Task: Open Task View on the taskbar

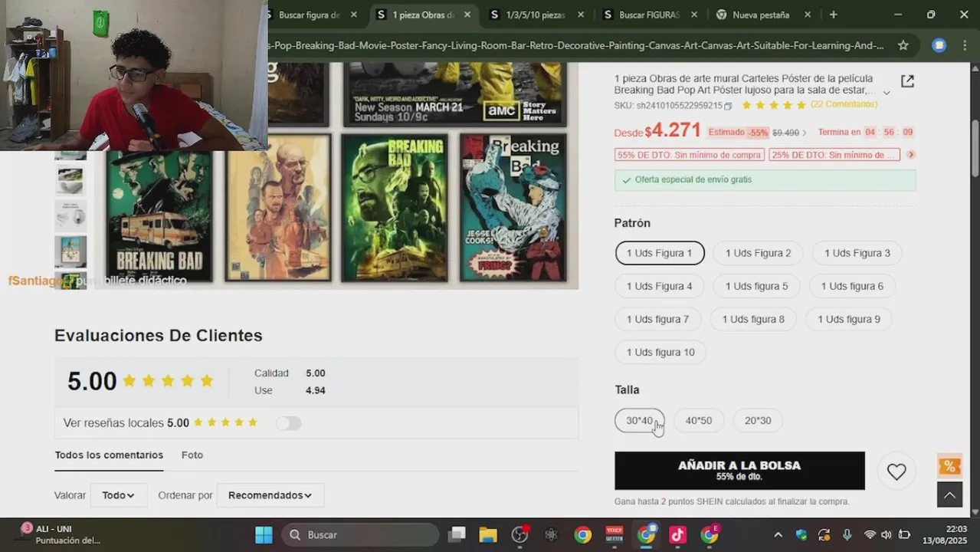Action: [x=457, y=534]
